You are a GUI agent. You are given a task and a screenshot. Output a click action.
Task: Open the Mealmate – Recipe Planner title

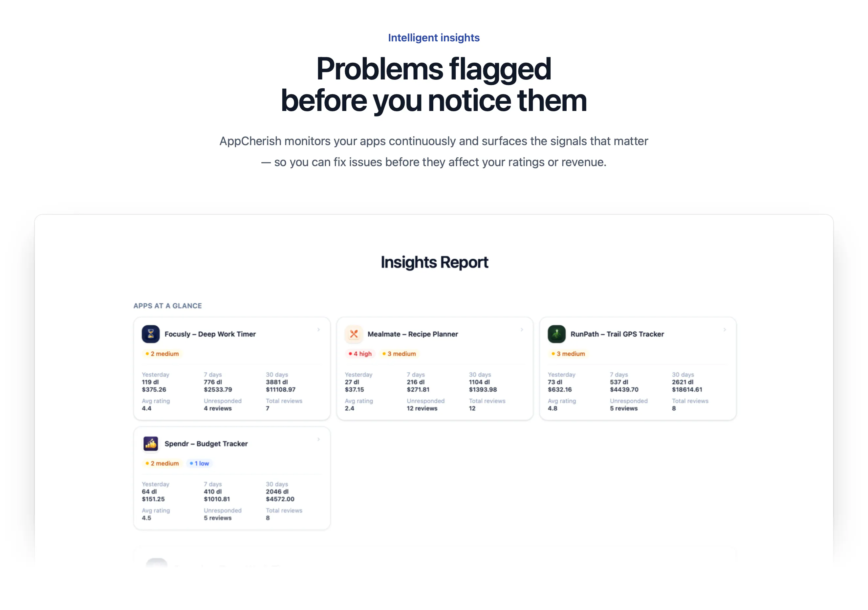pyautogui.click(x=413, y=334)
